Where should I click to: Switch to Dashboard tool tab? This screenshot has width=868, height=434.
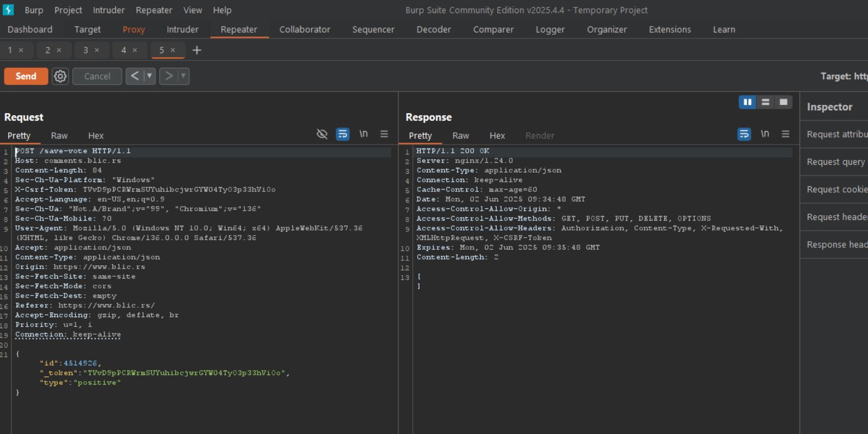[x=30, y=29]
